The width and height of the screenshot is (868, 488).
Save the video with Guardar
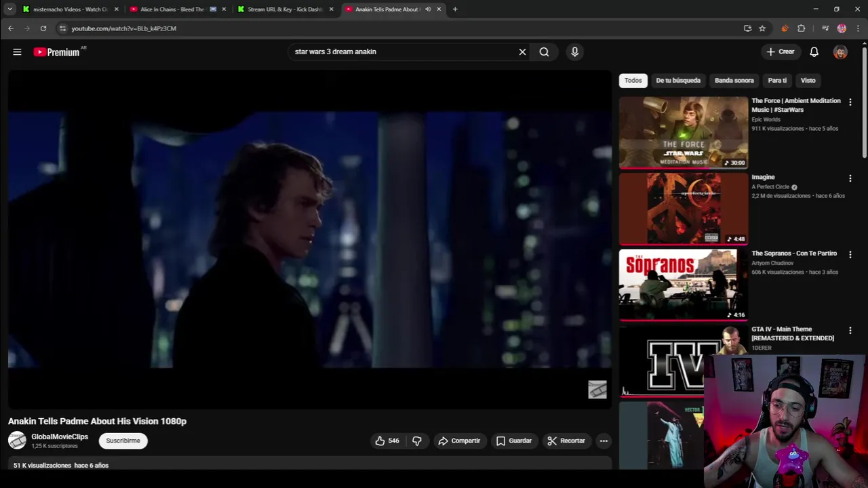pyautogui.click(x=513, y=441)
